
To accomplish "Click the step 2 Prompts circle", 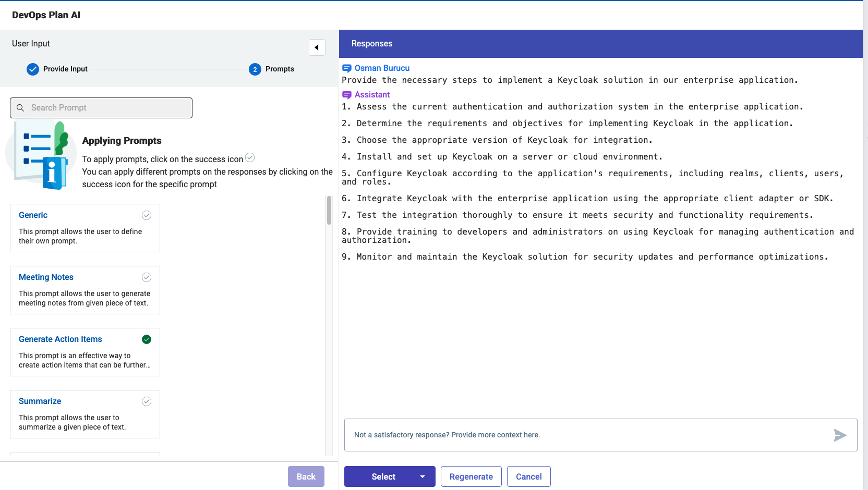I will [x=255, y=69].
